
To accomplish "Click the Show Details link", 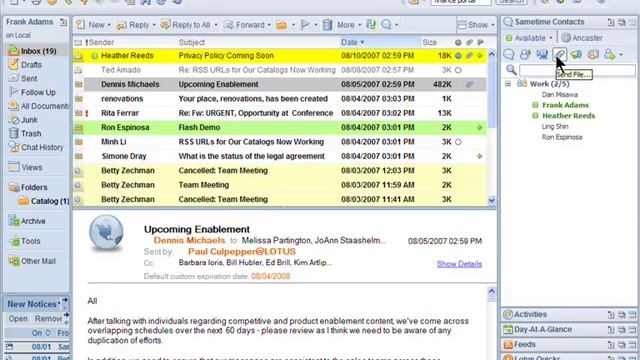I will point(459,264).
